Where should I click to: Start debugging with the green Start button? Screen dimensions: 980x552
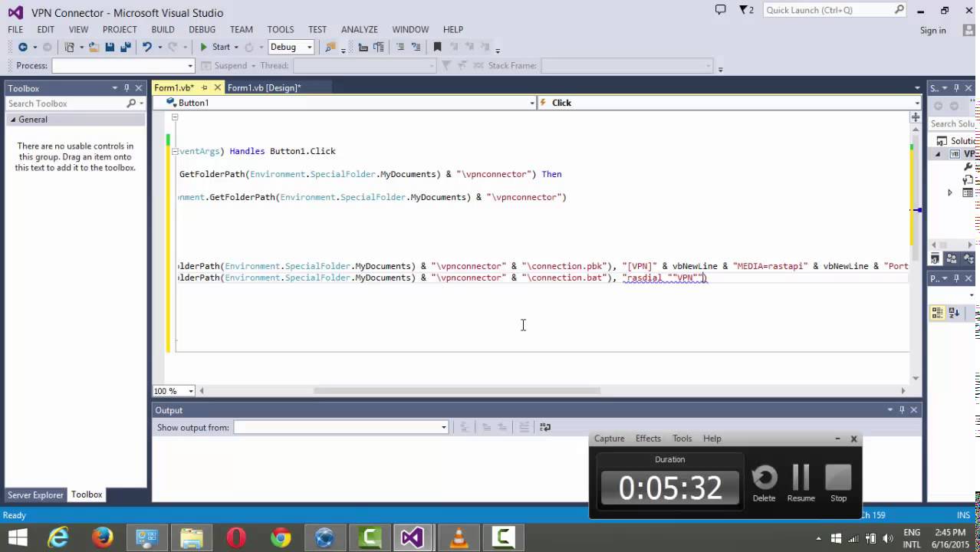click(x=215, y=48)
